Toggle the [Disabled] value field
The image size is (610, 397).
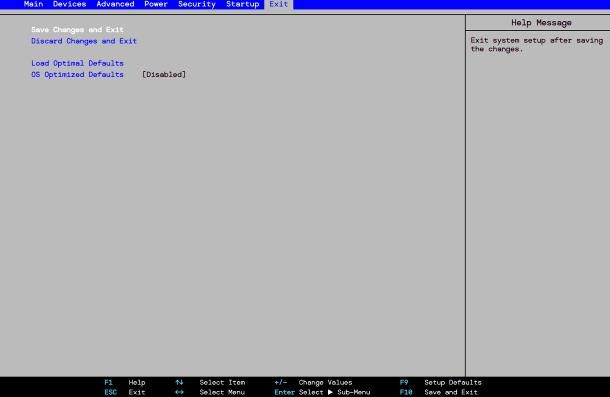pos(164,74)
